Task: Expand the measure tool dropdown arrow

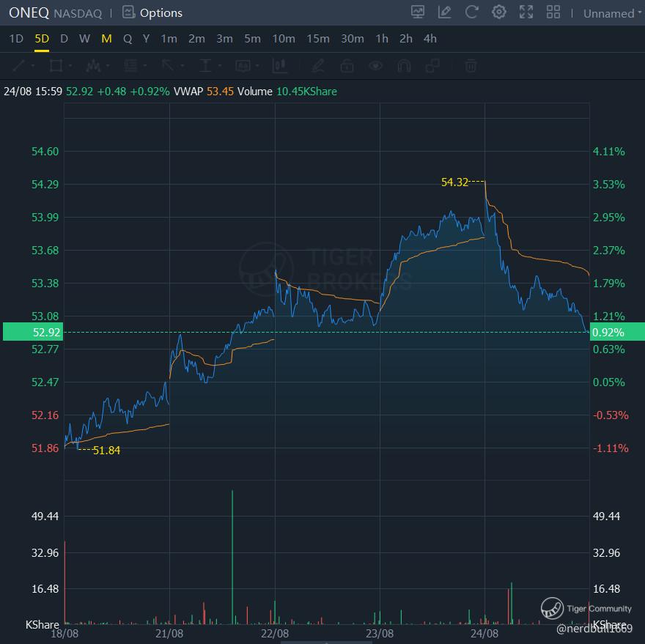Action: pos(220,66)
